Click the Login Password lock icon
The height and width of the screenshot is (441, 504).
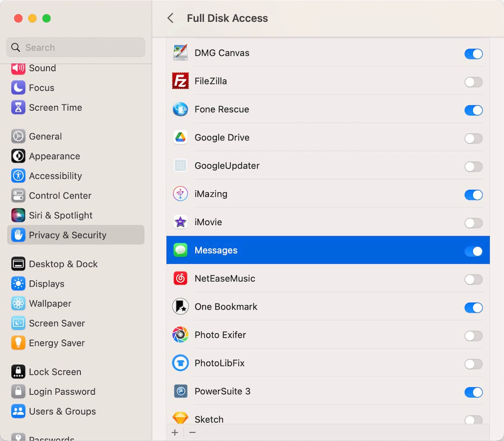pos(18,391)
